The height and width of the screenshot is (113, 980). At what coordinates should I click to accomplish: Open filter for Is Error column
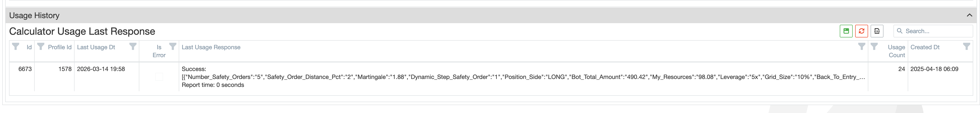(173, 47)
